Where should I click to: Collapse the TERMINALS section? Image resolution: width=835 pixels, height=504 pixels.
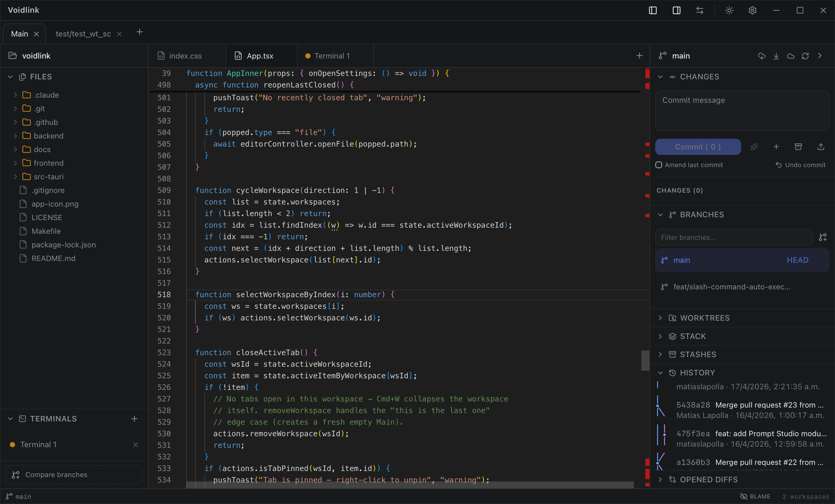click(x=10, y=419)
